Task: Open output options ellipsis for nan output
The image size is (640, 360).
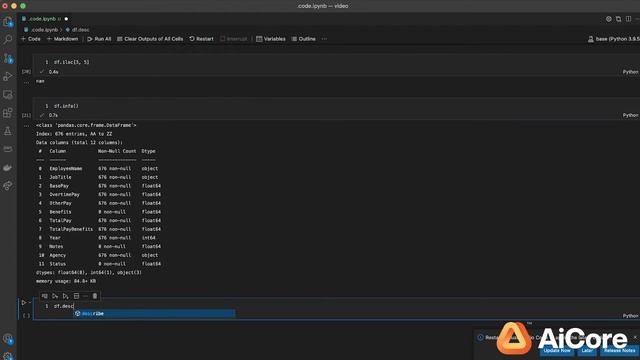Action: pyautogui.click(x=27, y=82)
